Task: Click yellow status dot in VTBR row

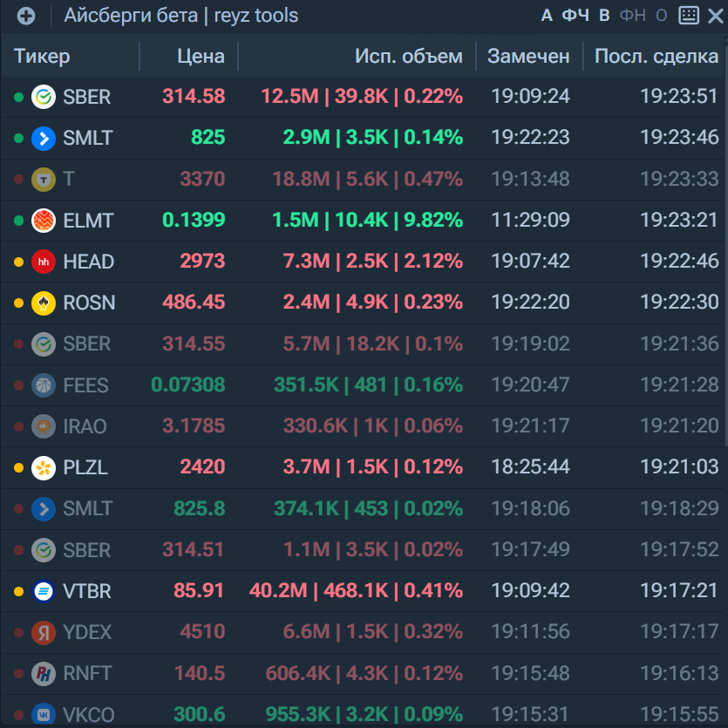Action: point(18,591)
